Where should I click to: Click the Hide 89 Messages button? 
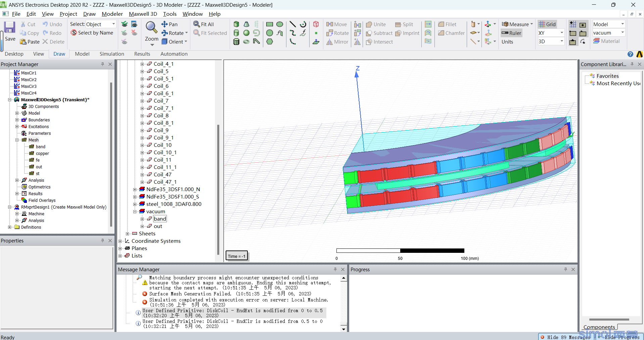pyautogui.click(x=565, y=337)
